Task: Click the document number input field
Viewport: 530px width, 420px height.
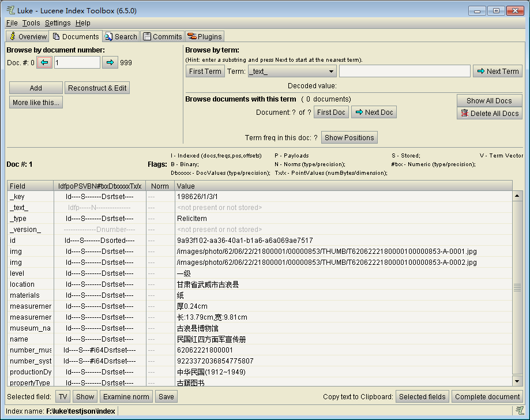Action: point(77,62)
